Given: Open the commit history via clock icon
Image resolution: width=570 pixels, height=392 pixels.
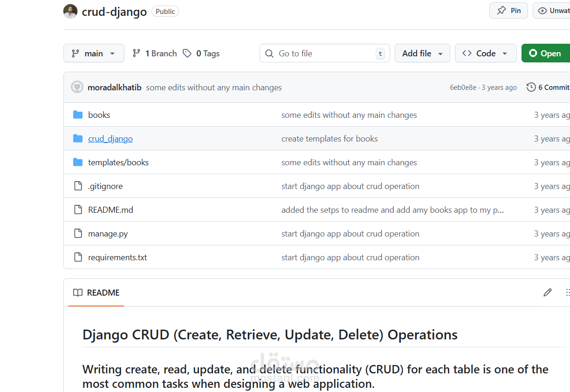Looking at the screenshot, I should [x=531, y=87].
